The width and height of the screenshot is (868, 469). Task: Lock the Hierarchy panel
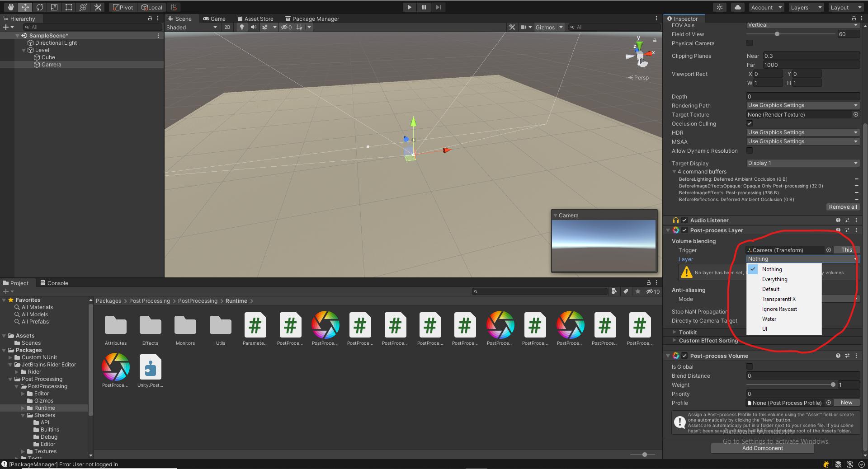click(150, 19)
